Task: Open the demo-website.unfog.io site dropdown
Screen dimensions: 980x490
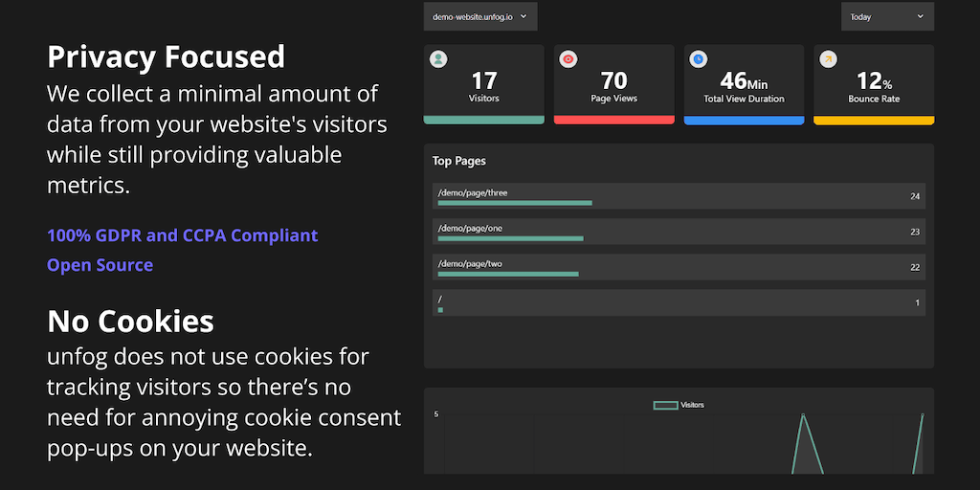Action: [x=480, y=16]
